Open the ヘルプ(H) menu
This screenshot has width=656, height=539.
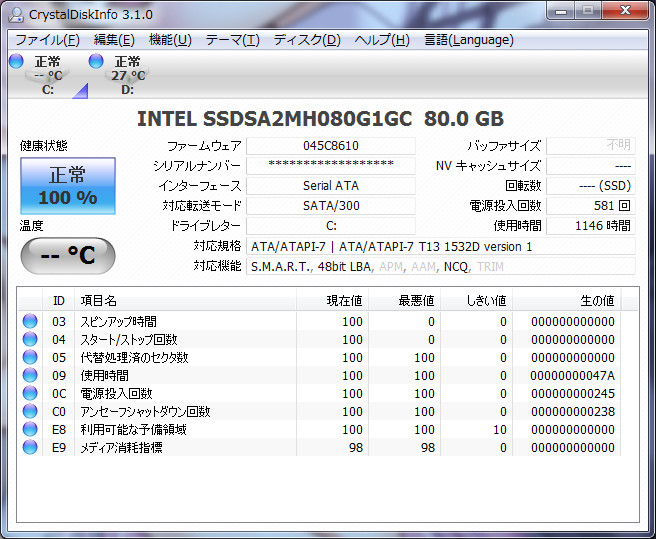(382, 40)
